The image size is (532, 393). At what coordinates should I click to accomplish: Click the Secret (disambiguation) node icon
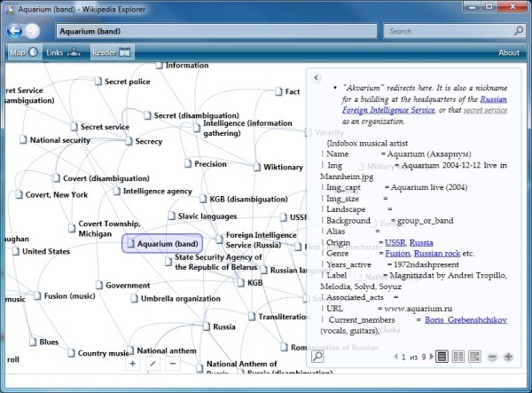(x=147, y=115)
